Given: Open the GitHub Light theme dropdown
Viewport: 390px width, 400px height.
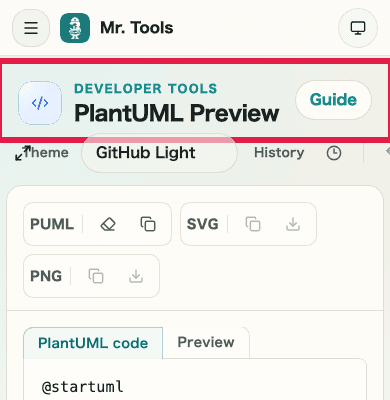Looking at the screenshot, I should [x=160, y=153].
